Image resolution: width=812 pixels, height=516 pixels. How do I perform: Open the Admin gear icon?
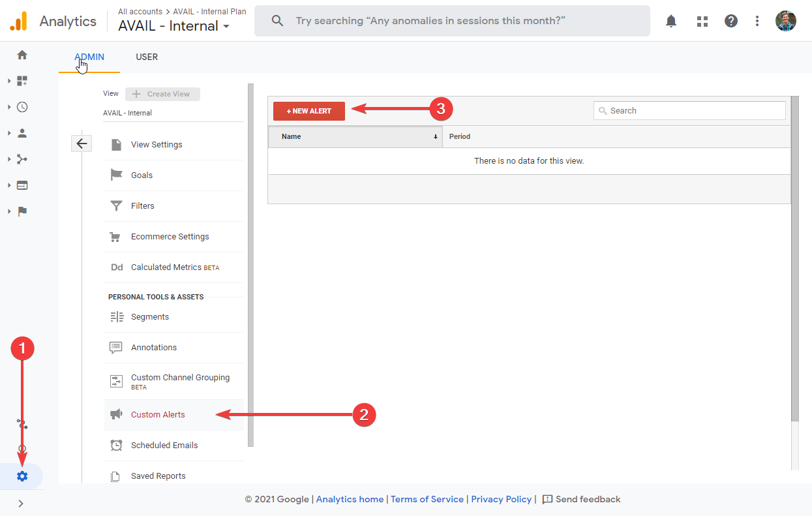click(22, 476)
